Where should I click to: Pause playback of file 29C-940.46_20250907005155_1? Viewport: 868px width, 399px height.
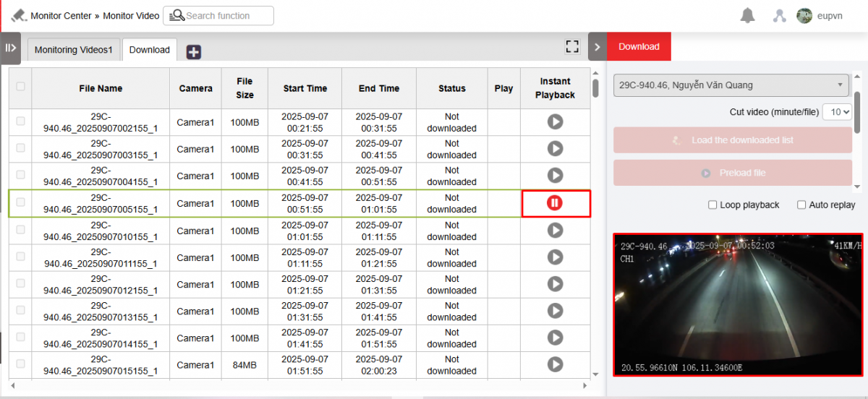(555, 203)
